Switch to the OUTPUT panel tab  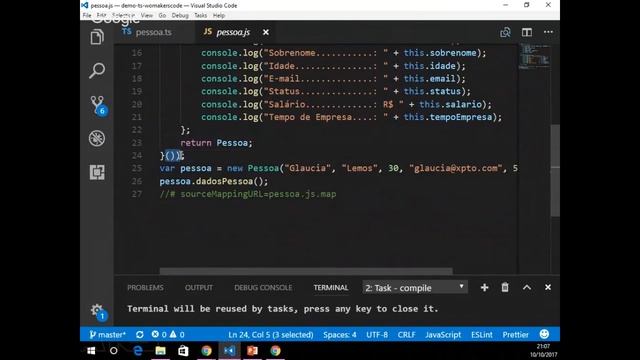point(199,287)
